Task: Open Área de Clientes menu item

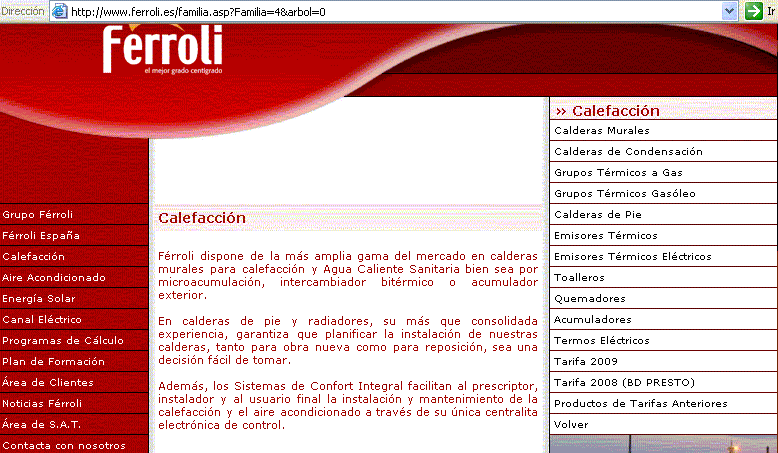Action: [48, 382]
